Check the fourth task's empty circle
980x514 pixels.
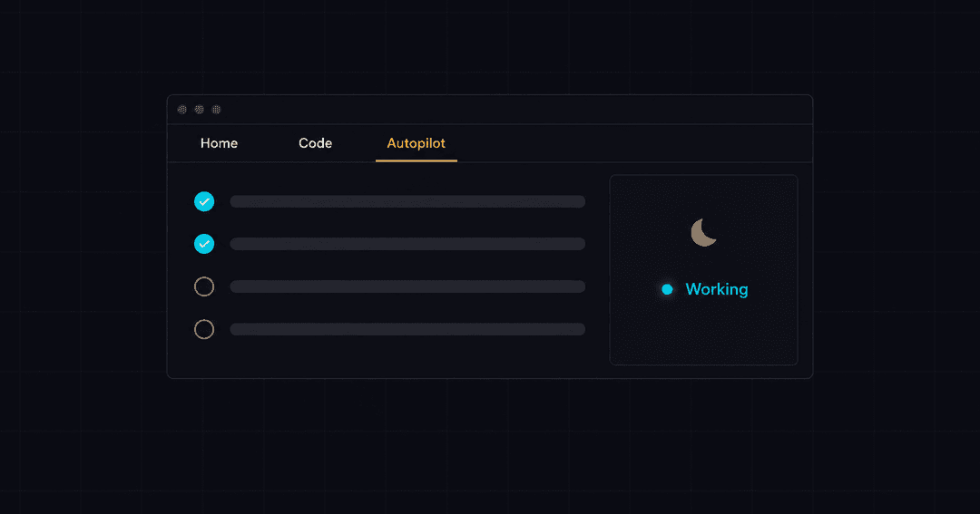click(204, 329)
